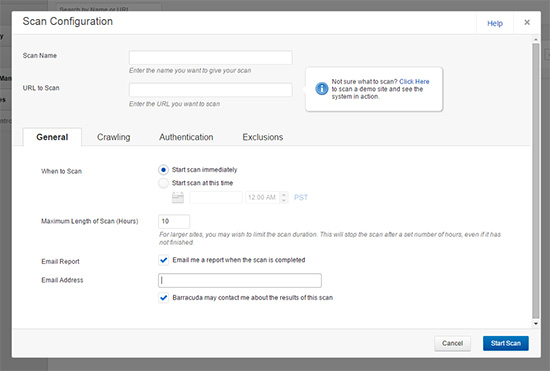Go to the Exclusions tab
The image size is (550, 371).
click(263, 137)
